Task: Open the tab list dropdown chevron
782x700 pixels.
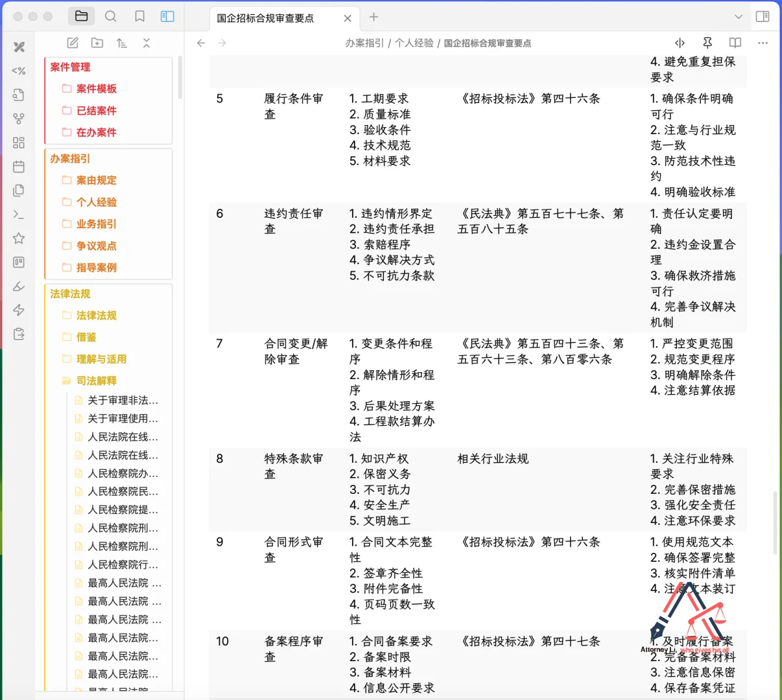Action: click(738, 17)
